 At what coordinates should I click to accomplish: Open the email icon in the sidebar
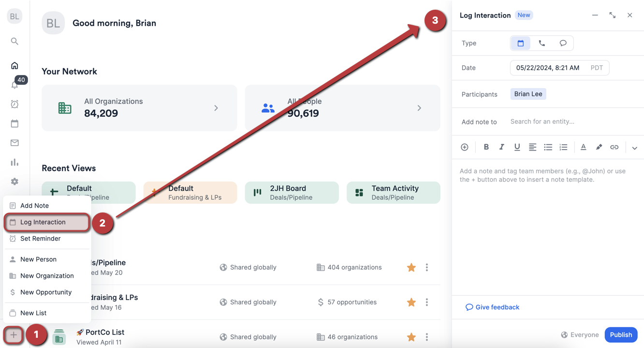point(15,143)
